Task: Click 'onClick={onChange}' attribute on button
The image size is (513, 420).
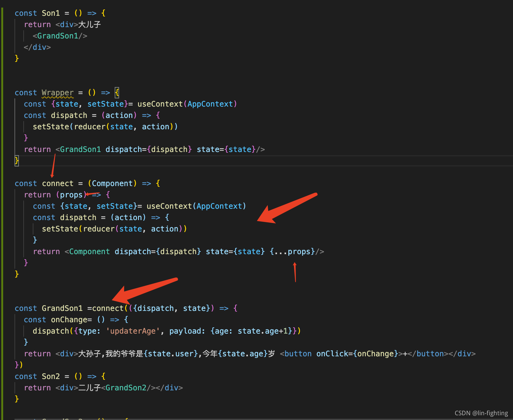Action: pyautogui.click(x=357, y=354)
